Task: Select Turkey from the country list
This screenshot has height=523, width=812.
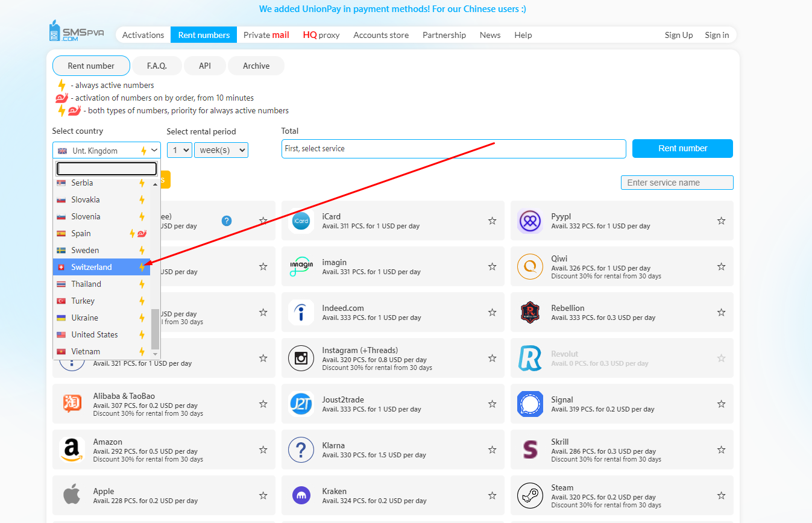Action: pyautogui.click(x=101, y=301)
